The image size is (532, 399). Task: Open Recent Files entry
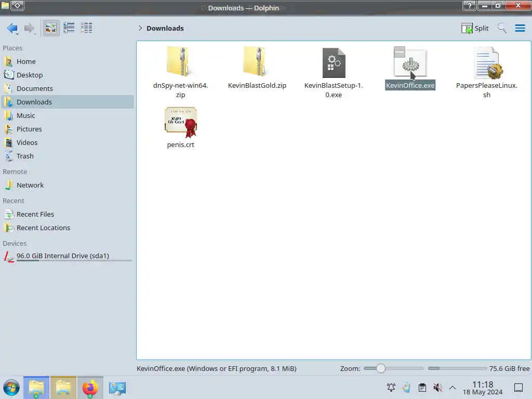click(67, 215)
